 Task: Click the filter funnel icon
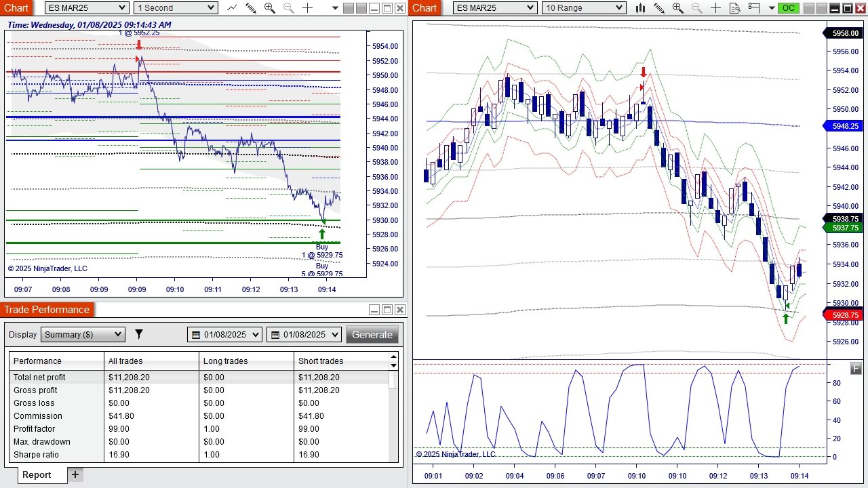139,334
